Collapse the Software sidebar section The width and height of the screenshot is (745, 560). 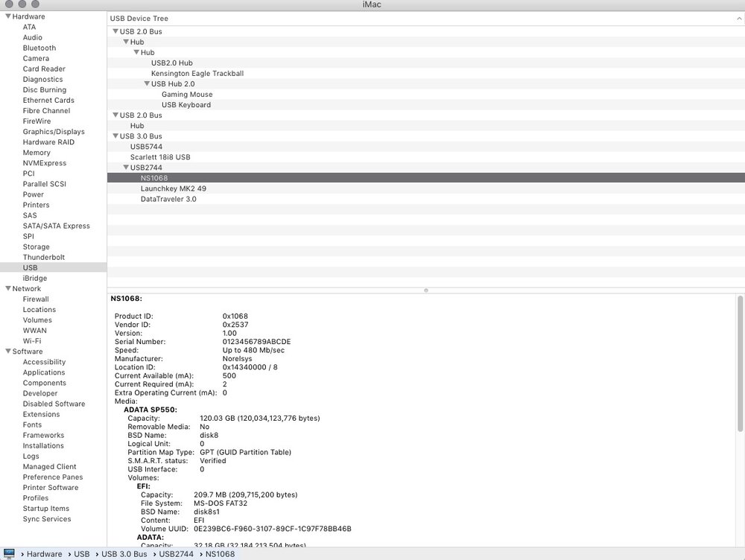pyautogui.click(x=7, y=351)
